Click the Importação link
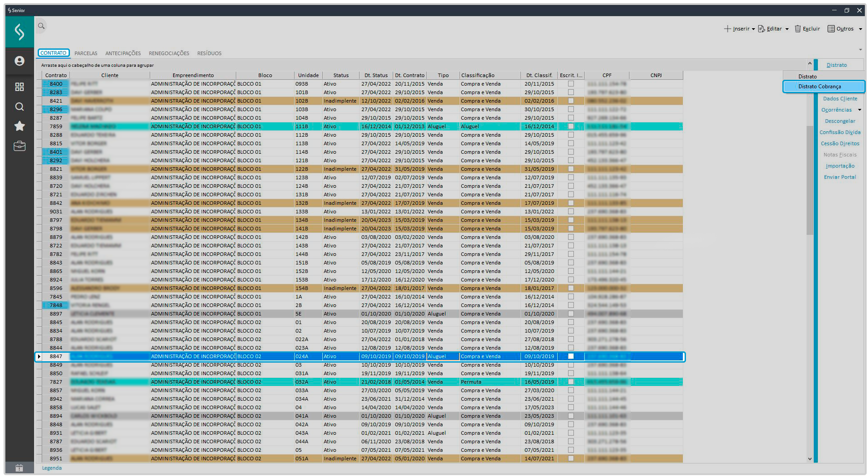Screen dimensions: 868x476 [840, 166]
